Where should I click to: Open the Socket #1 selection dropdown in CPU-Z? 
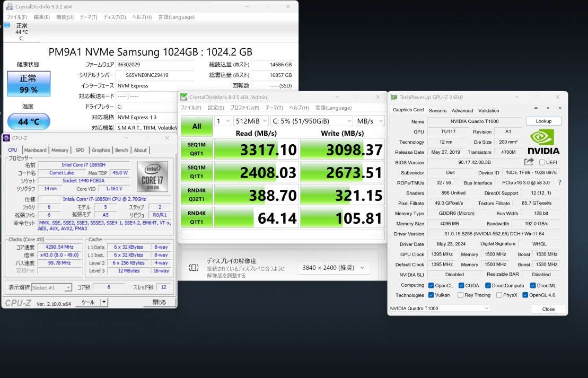[x=52, y=288]
